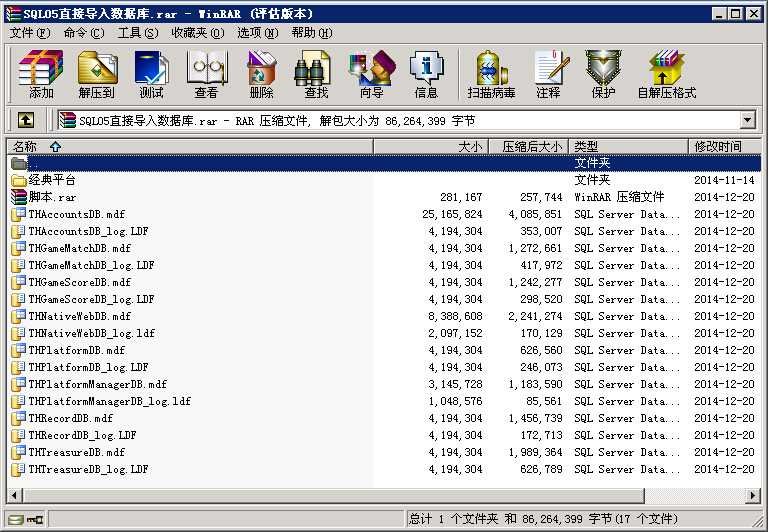
Task: Click the THRecordDB.mdf file icon
Action: [x=19, y=418]
